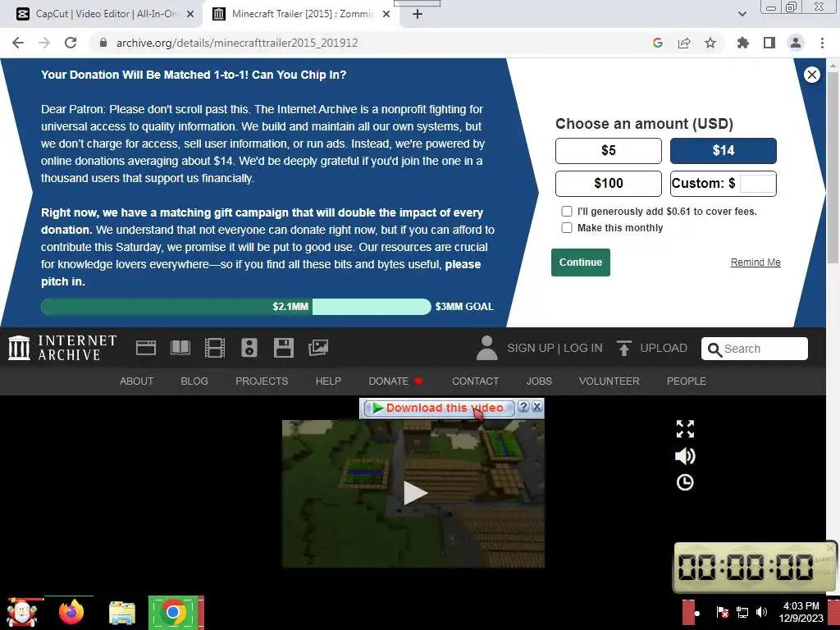
Task: Click the address bar URL
Action: point(237,43)
